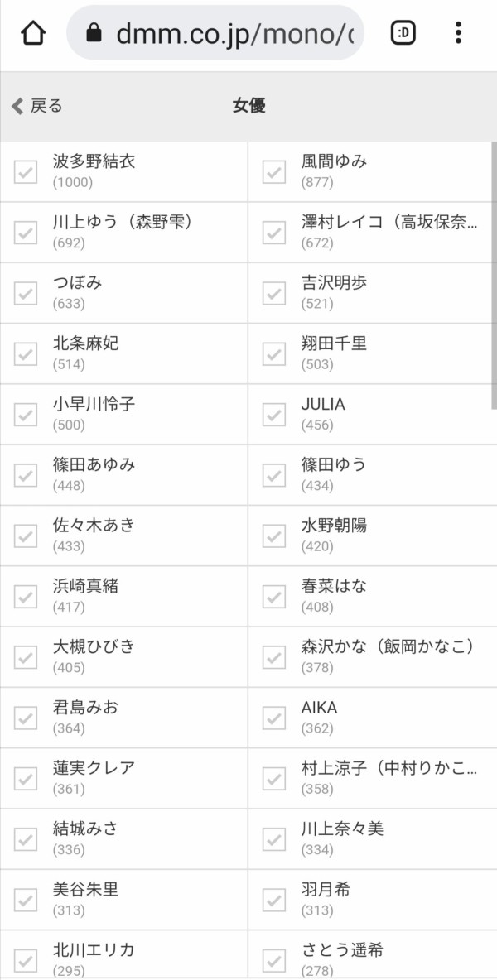Enable the JULIA checkbox

click(274, 414)
